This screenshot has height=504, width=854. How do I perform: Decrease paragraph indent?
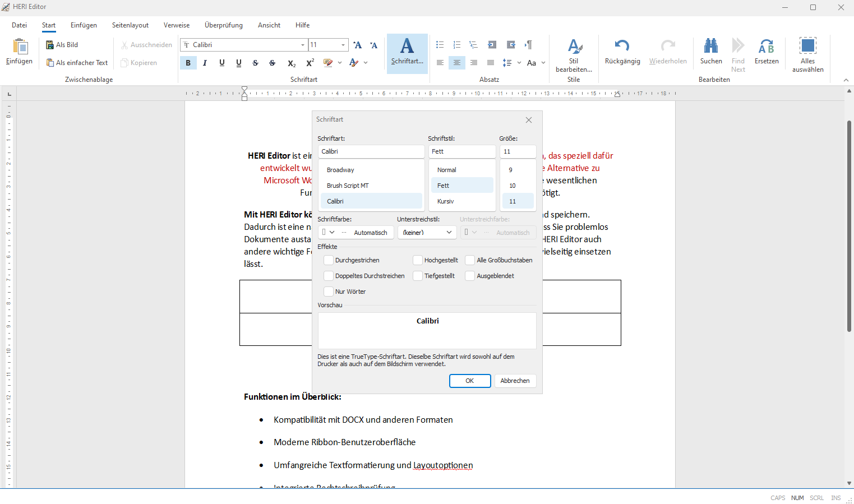[x=492, y=45]
